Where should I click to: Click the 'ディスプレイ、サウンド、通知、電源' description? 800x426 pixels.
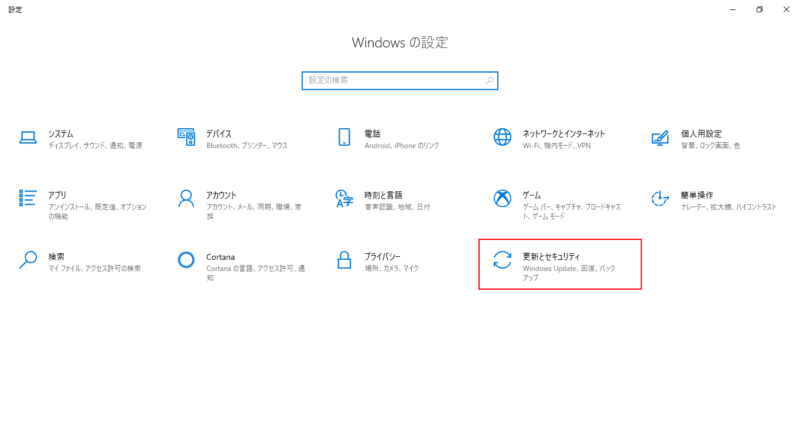[95, 146]
